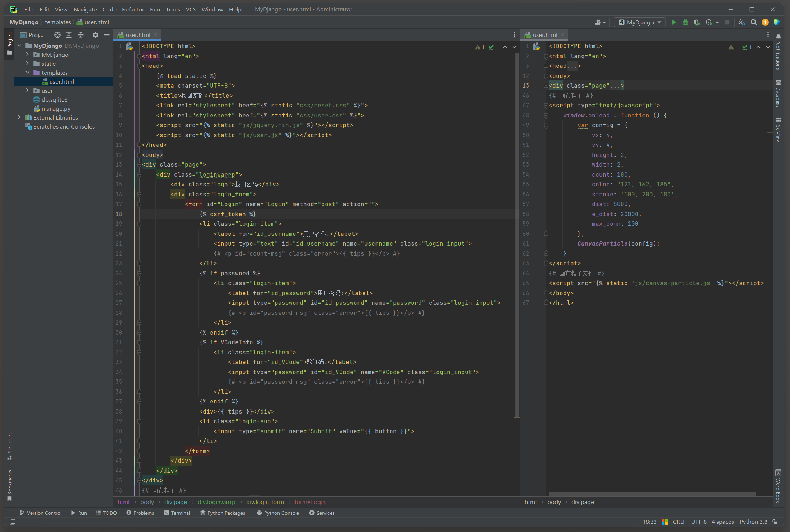Open the translate icon in toolbar

coord(742,22)
